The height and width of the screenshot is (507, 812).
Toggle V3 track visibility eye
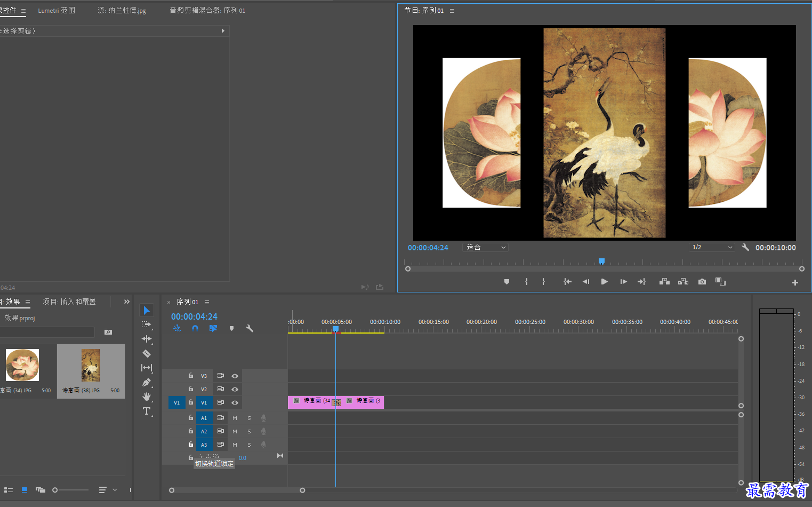point(235,376)
